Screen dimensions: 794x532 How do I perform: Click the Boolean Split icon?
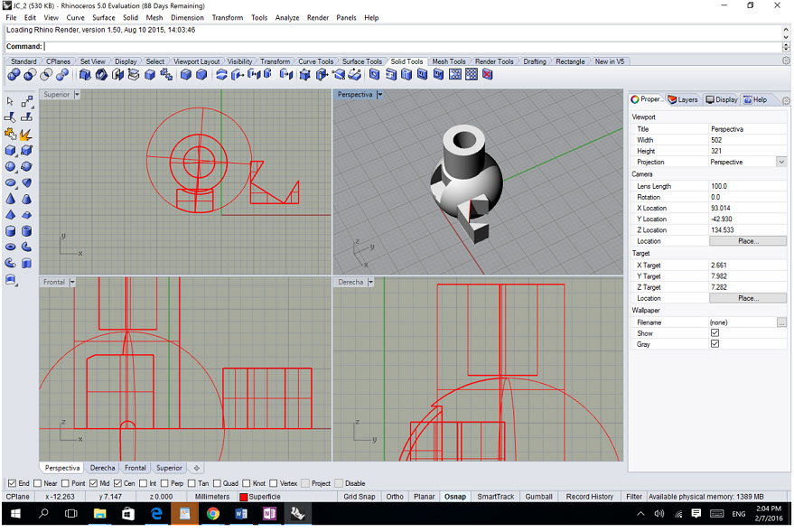pos(62,76)
